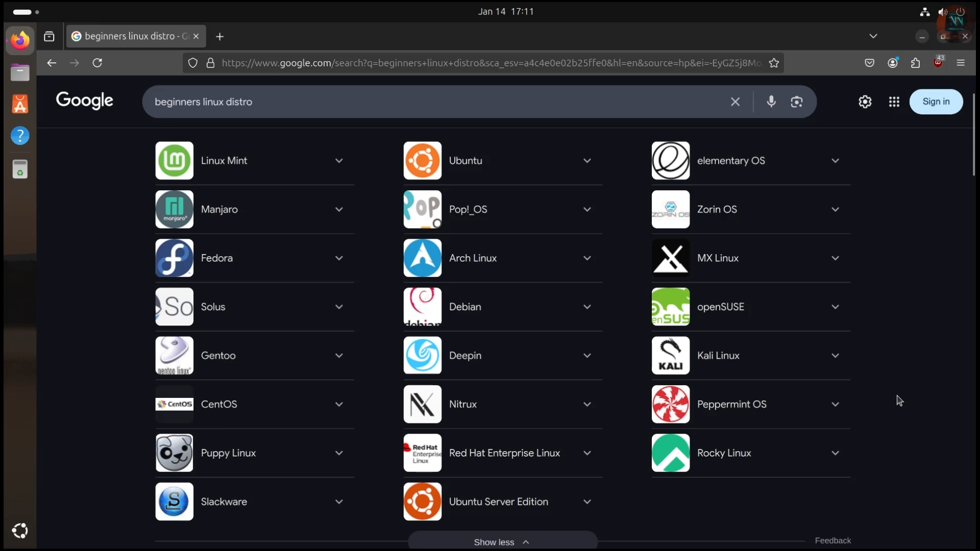Viewport: 980px width, 551px height.
Task: Select the beginners linux distro tab
Action: click(x=130, y=36)
